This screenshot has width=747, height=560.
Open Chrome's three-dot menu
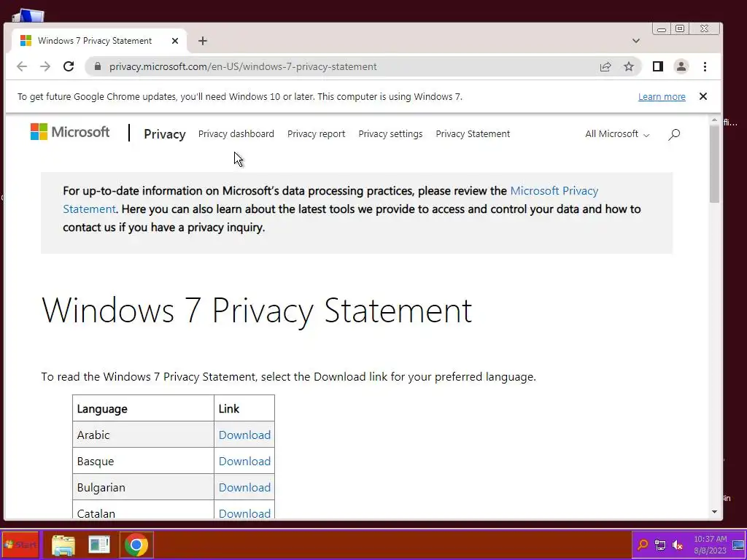[x=705, y=66]
